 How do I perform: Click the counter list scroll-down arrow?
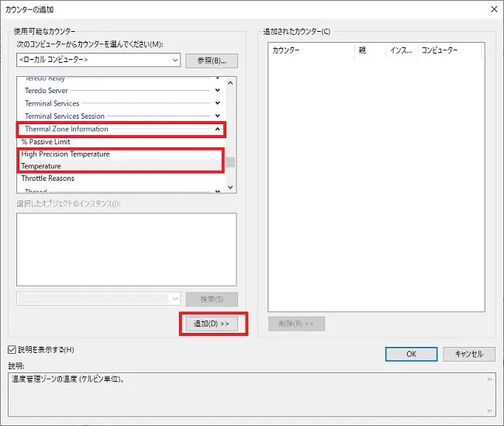tap(230, 187)
